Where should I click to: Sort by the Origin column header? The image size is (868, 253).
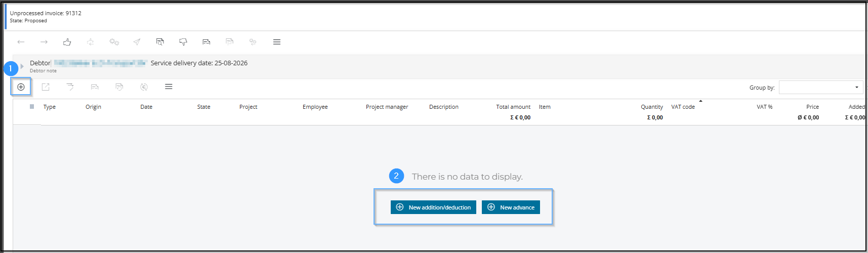93,107
